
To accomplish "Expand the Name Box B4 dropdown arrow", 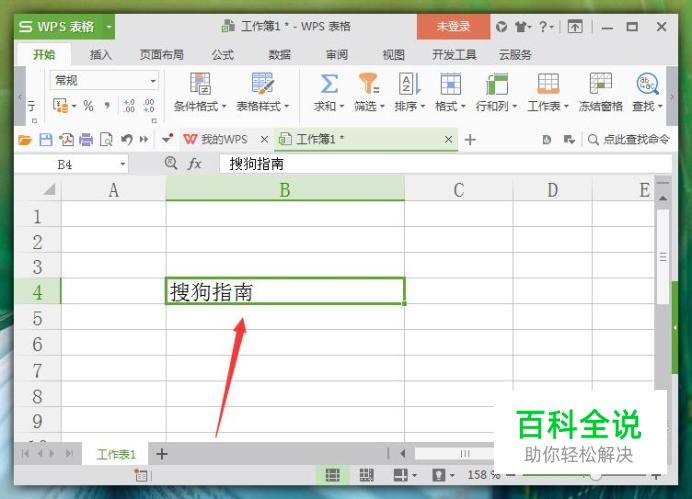I will click(x=123, y=165).
